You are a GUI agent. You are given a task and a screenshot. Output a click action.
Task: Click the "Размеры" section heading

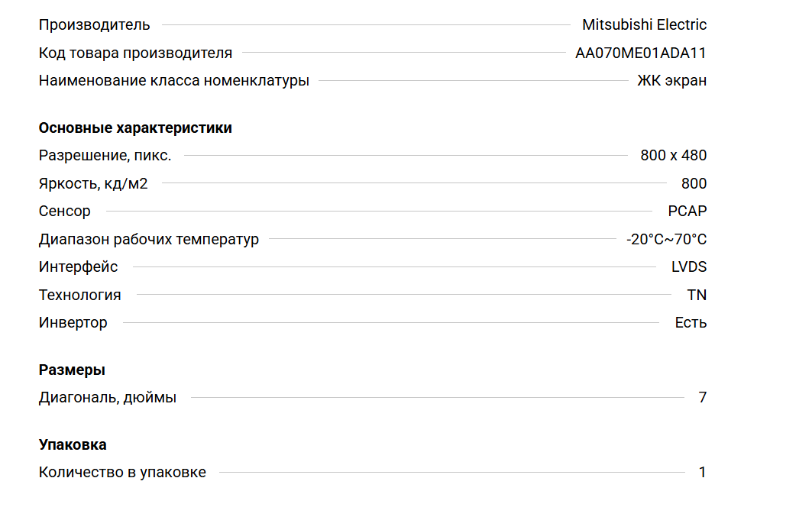[x=72, y=370]
